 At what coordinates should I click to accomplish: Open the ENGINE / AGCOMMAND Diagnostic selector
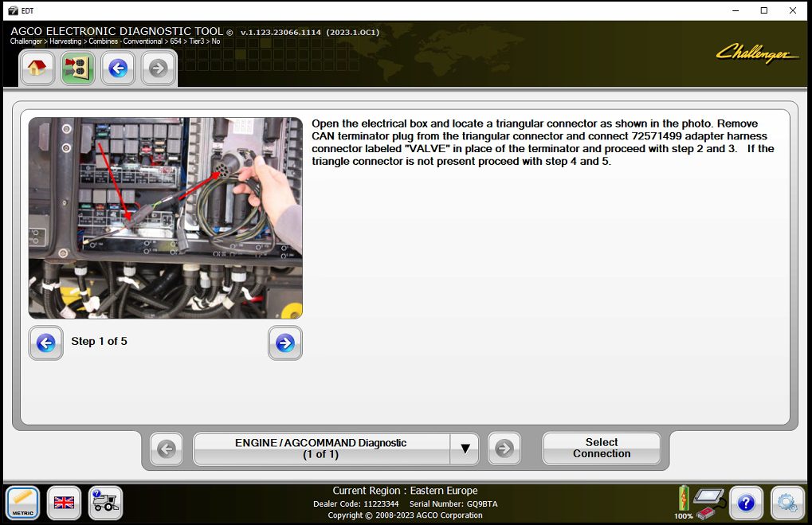point(321,449)
